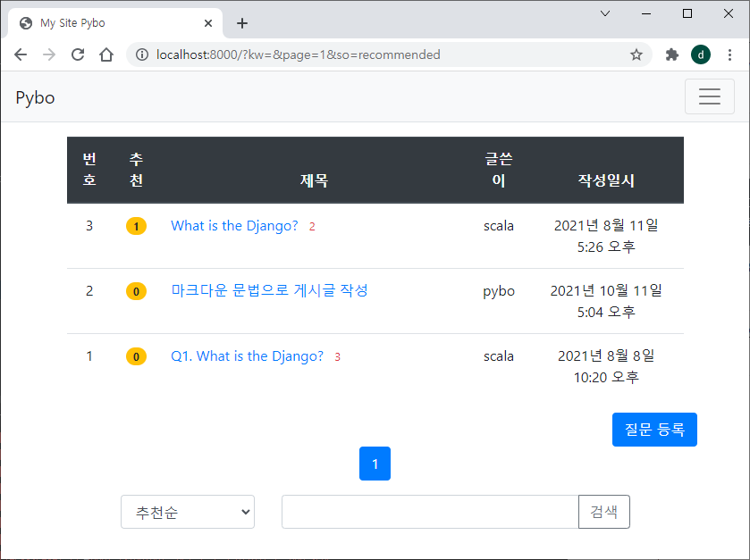Go to pagination page 1

point(375,464)
